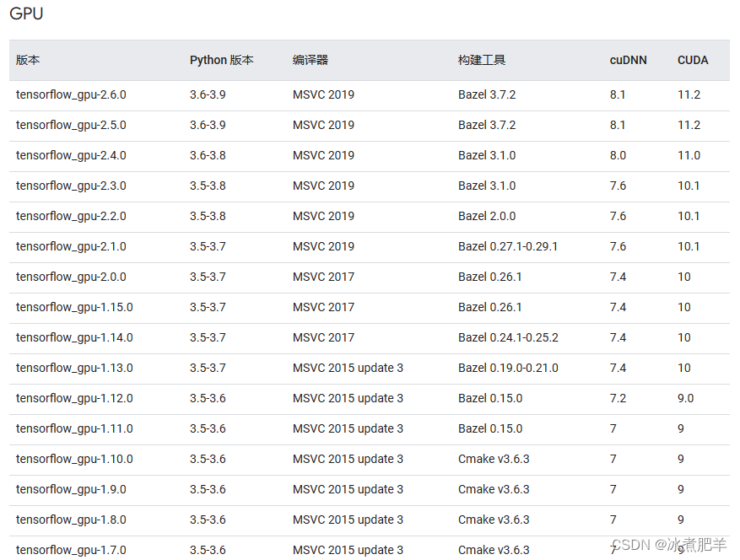Select tensorflow_gpu-1.12.0 cell
The height and width of the screenshot is (560, 740).
coord(74,398)
